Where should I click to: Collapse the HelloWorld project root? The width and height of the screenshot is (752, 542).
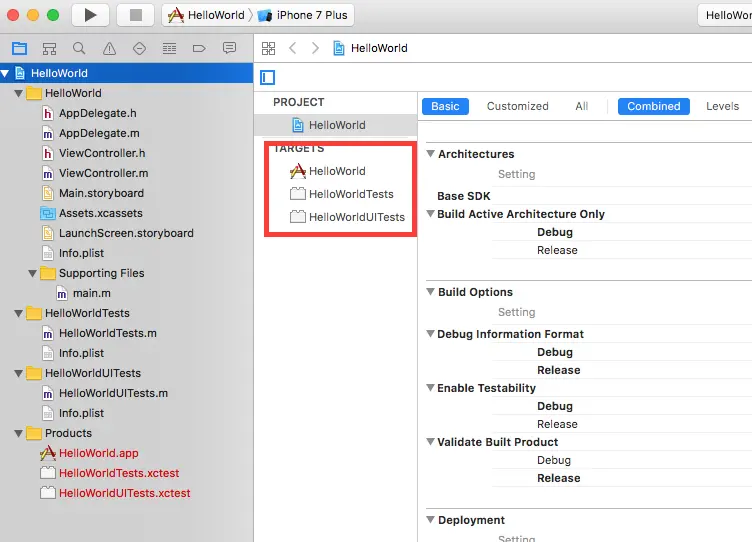[x=5, y=73]
